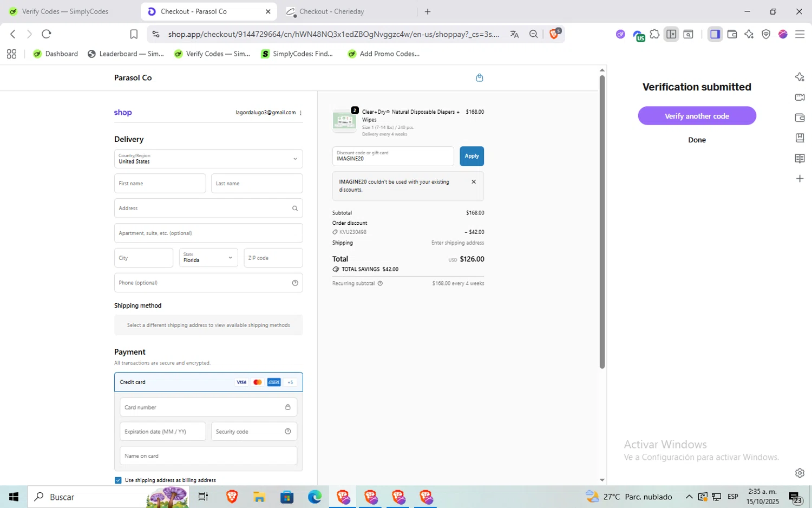Open the browser hamburger menu

(x=800, y=34)
